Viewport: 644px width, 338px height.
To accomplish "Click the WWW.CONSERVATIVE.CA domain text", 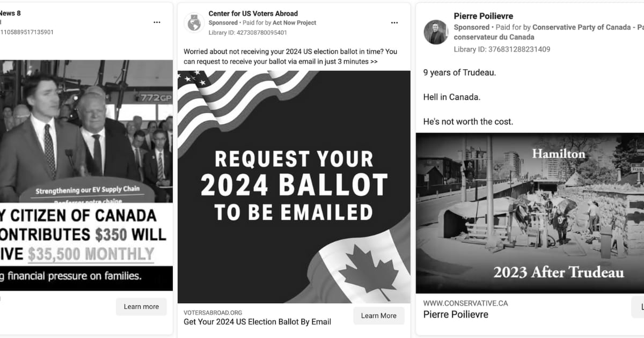I will (x=465, y=303).
